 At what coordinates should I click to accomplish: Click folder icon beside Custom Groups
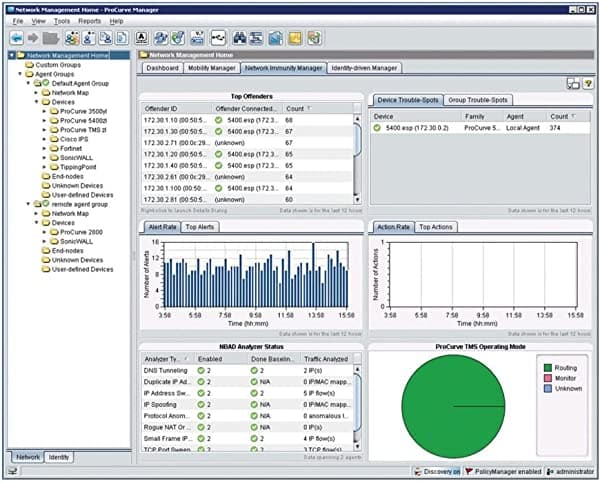[29, 65]
